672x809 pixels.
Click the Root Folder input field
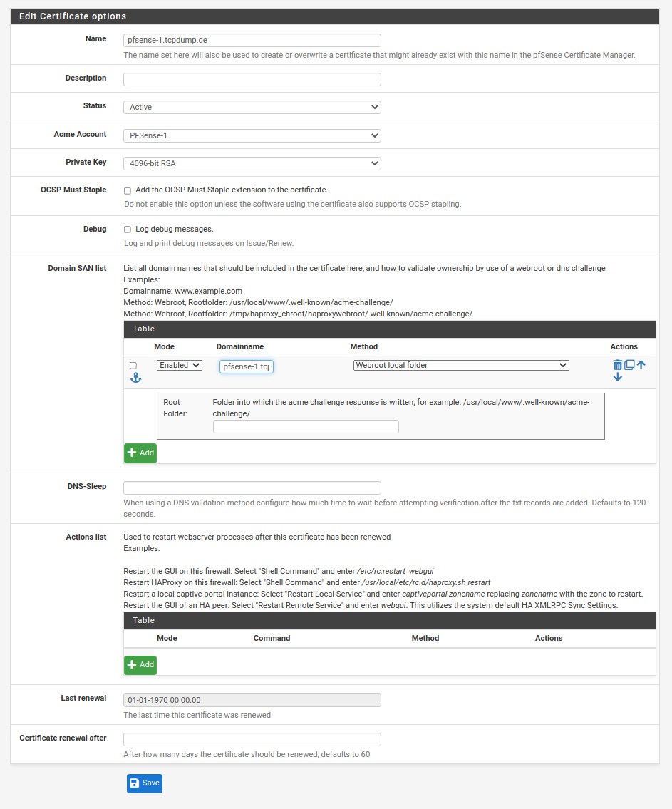click(306, 427)
